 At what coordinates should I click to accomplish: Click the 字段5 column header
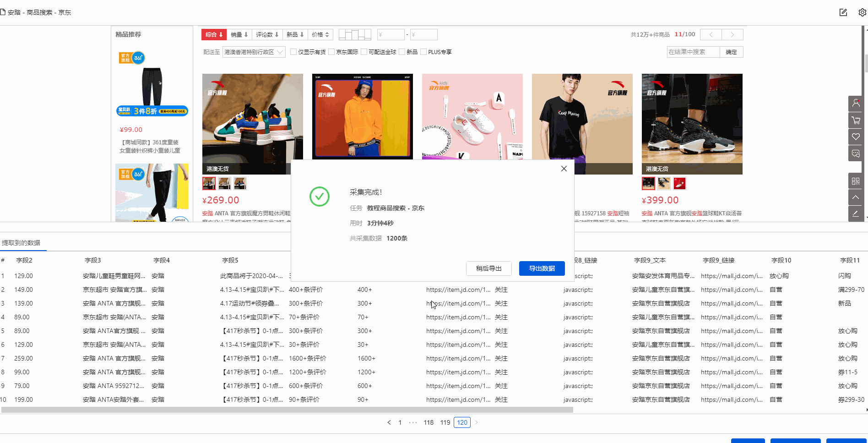pos(230,260)
